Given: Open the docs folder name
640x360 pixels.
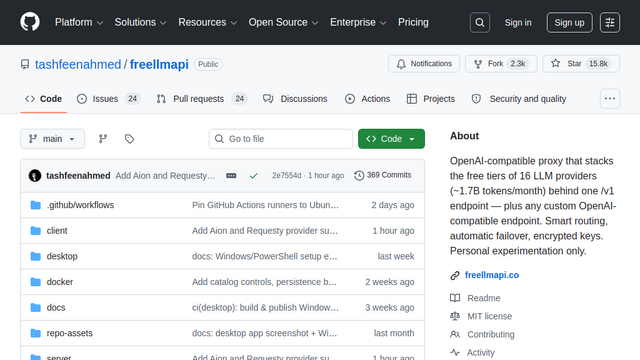Looking at the screenshot, I should click(56, 307).
